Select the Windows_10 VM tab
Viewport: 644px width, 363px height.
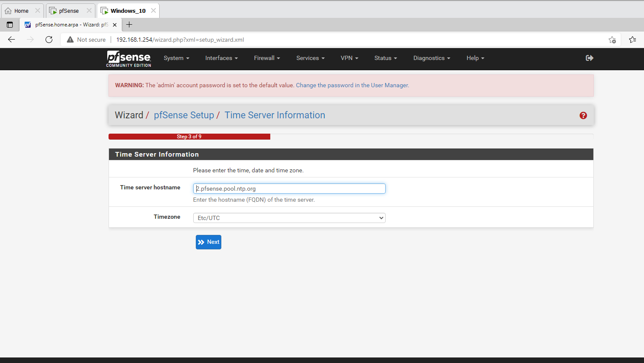point(128,11)
